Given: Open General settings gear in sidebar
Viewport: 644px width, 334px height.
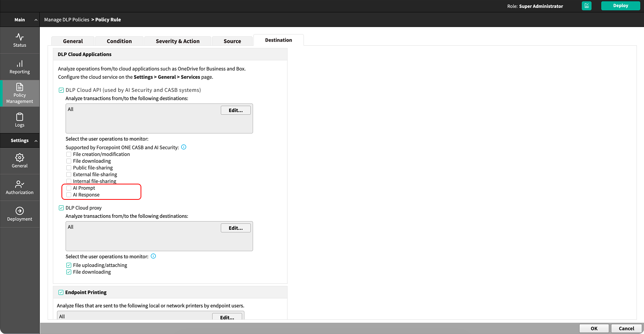Looking at the screenshot, I should 19,161.
